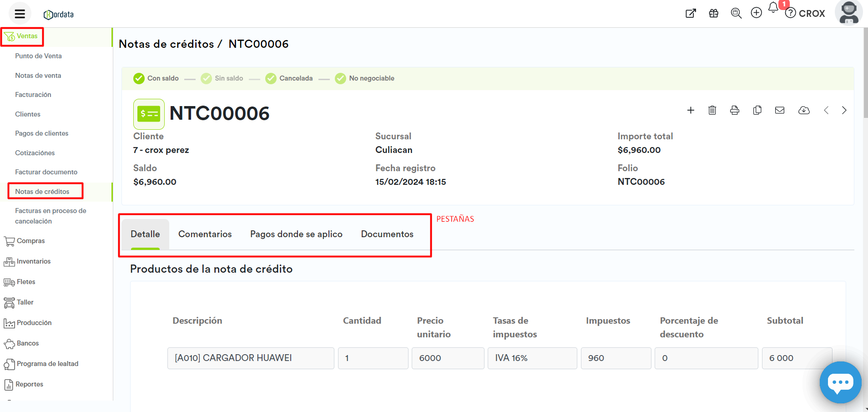
Task: Open the notifications bell
Action: pos(773,8)
